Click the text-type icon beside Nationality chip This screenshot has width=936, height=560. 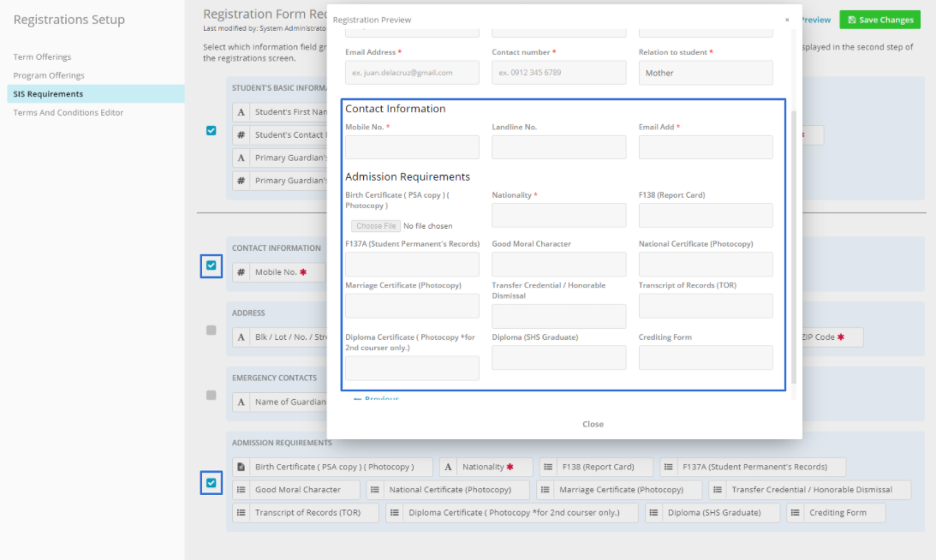pos(448,467)
